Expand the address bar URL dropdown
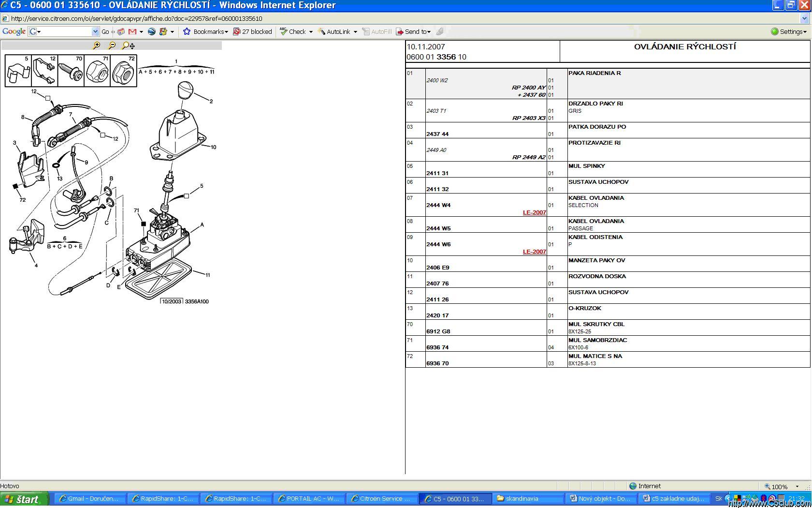The height and width of the screenshot is (508, 812). [x=805, y=18]
